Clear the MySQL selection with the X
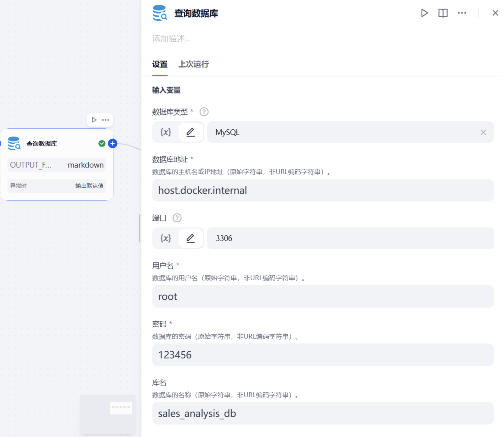The width and height of the screenshot is (504, 437). (x=483, y=132)
